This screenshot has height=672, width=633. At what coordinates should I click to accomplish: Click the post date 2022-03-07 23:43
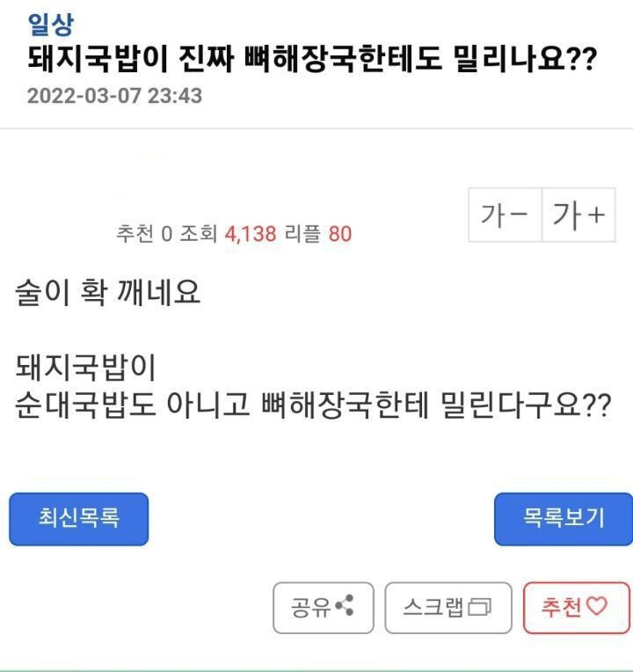pos(114,95)
